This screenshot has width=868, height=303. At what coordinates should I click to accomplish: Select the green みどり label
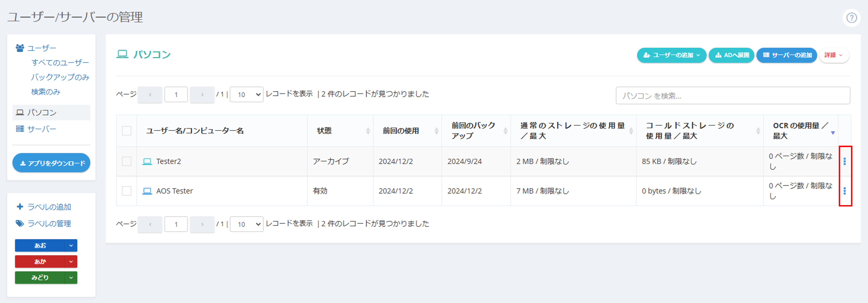40,278
